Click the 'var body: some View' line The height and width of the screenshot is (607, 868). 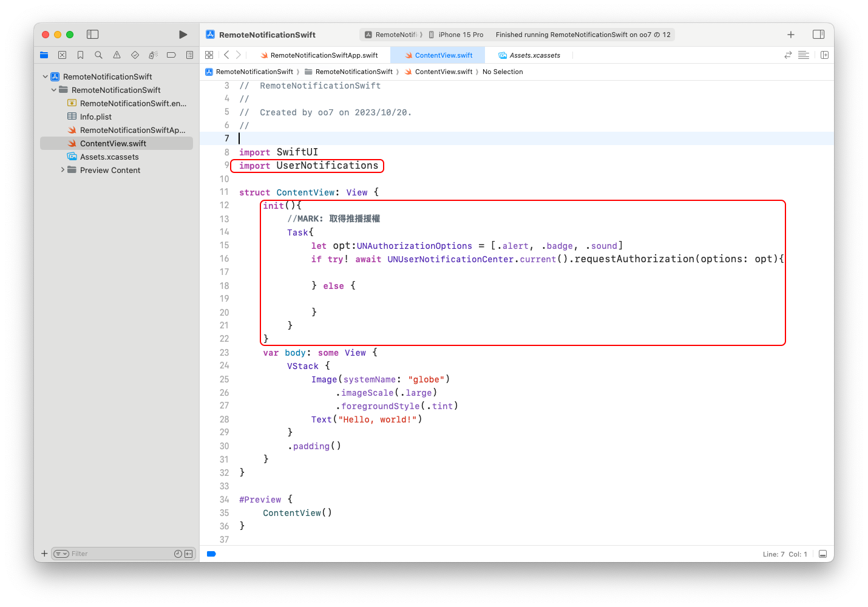(320, 353)
